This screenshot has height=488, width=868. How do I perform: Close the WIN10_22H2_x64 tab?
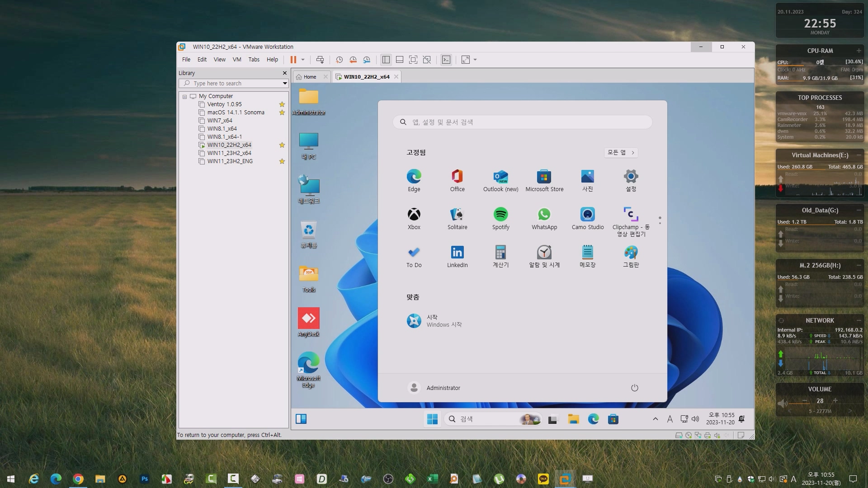pyautogui.click(x=396, y=77)
